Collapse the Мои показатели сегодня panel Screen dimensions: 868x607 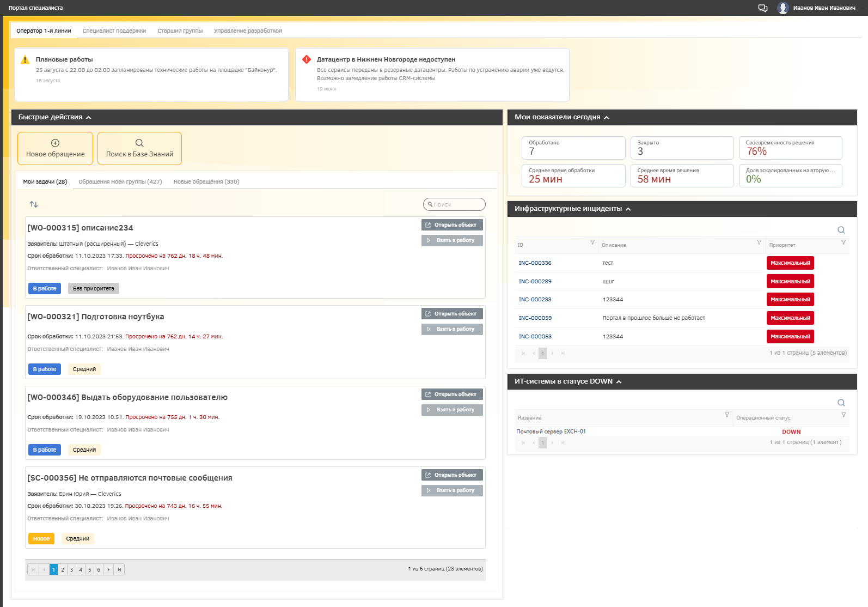[607, 118]
